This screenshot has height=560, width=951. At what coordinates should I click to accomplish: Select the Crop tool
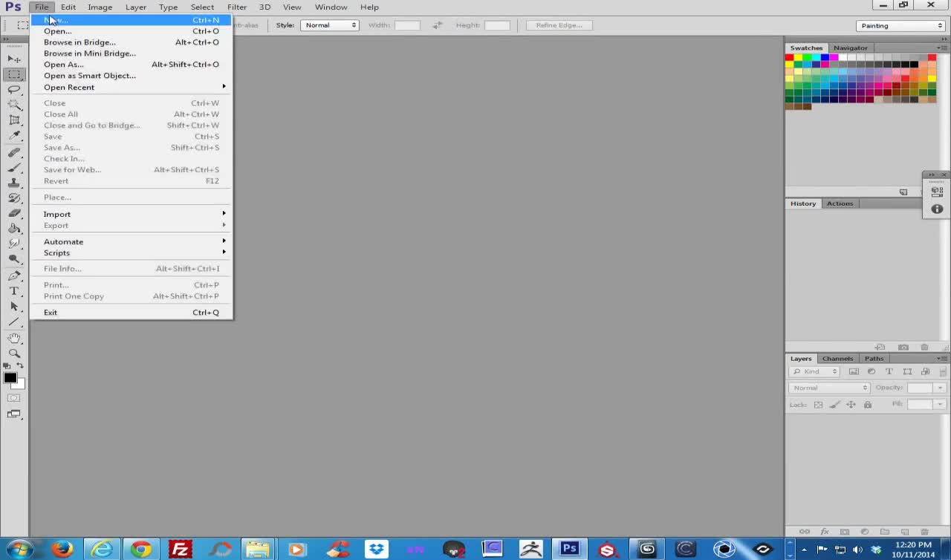click(x=14, y=120)
